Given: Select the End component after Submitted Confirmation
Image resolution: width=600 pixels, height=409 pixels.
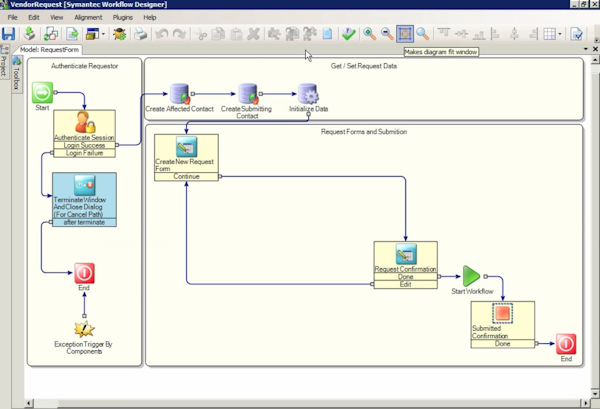Looking at the screenshot, I should [x=566, y=344].
